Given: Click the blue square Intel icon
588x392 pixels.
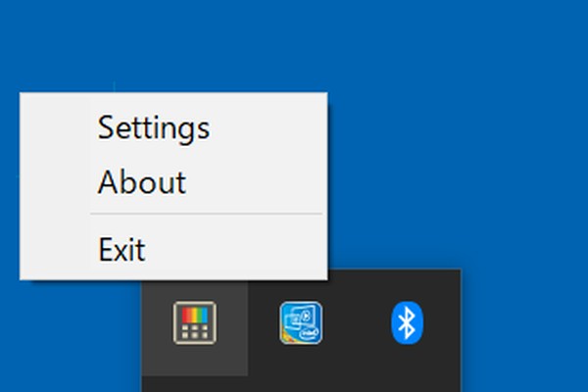Looking at the screenshot, I should (301, 322).
